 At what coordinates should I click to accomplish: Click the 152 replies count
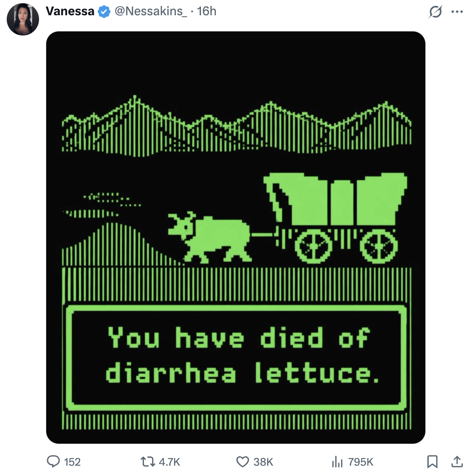(x=72, y=462)
